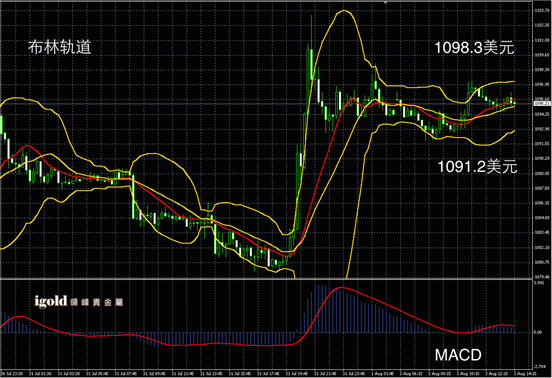552x378 pixels.
Task: Click the MACD indicator label
Action: click(458, 355)
